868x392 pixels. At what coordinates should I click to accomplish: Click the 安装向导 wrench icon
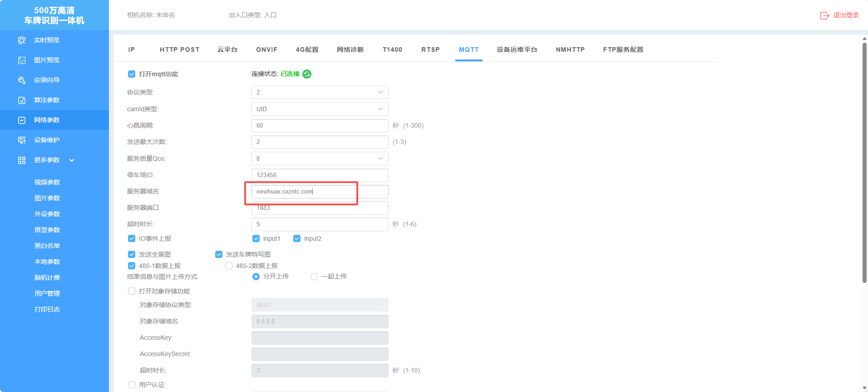pyautogui.click(x=22, y=80)
